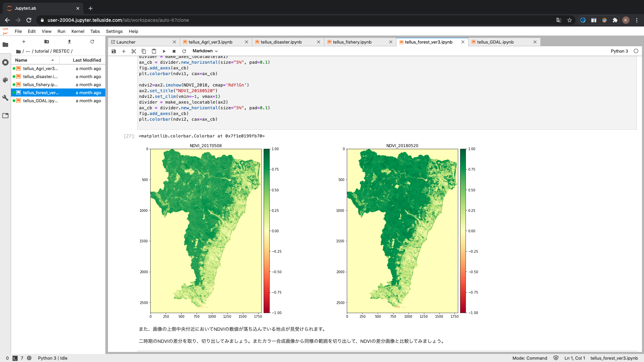
Task: Click the browser address bar URL
Action: click(118, 20)
